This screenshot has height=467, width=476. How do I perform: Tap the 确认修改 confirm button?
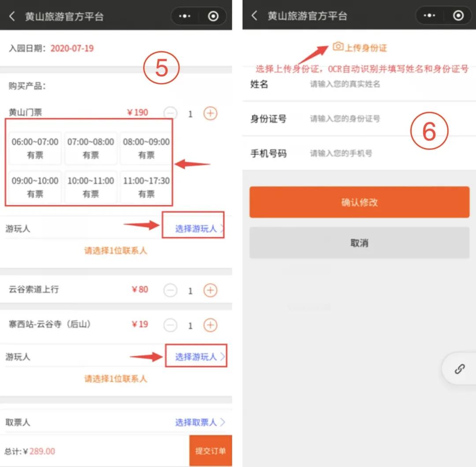(x=359, y=202)
